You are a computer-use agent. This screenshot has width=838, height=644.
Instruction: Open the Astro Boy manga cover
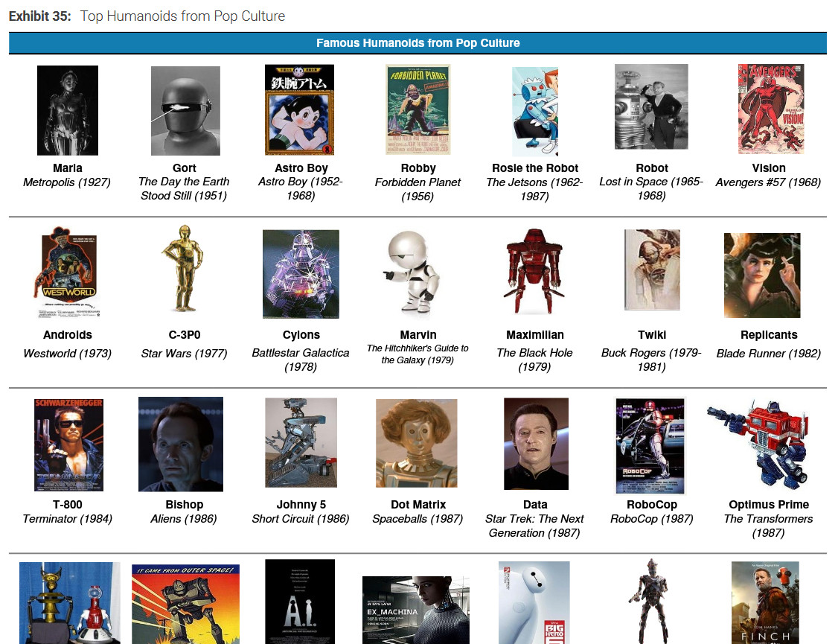pyautogui.click(x=300, y=109)
